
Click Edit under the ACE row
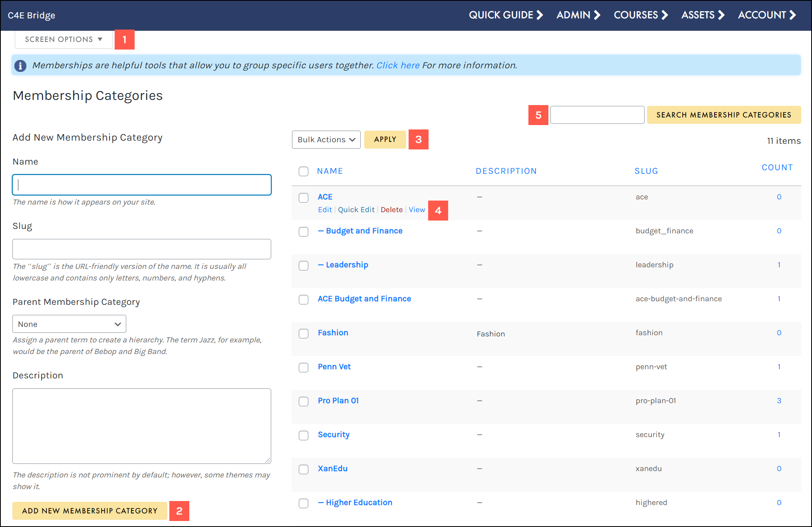point(325,210)
